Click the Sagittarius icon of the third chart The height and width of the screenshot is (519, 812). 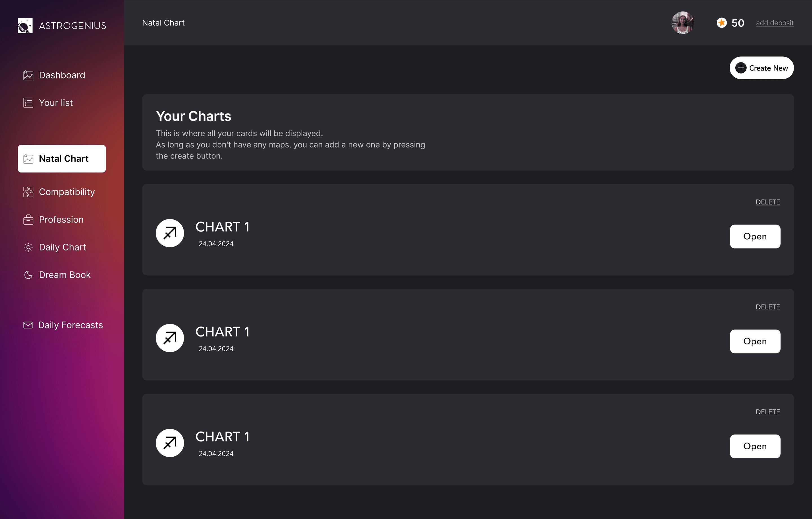(170, 443)
